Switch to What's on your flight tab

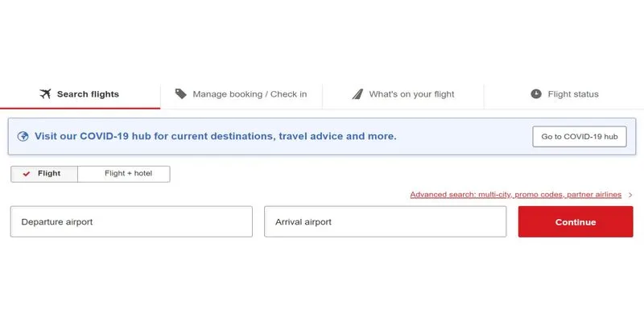(403, 95)
